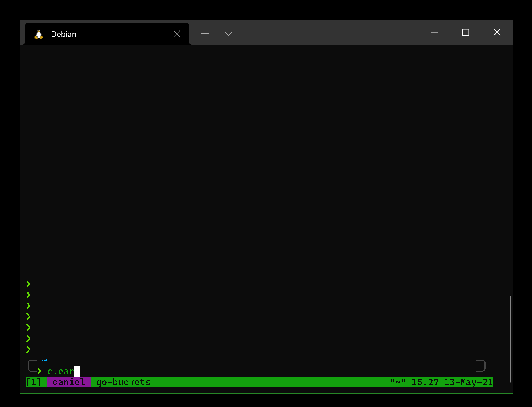The width and height of the screenshot is (532, 407).
Task: Click the tmux window index [1] in the status bar
Action: (x=34, y=382)
